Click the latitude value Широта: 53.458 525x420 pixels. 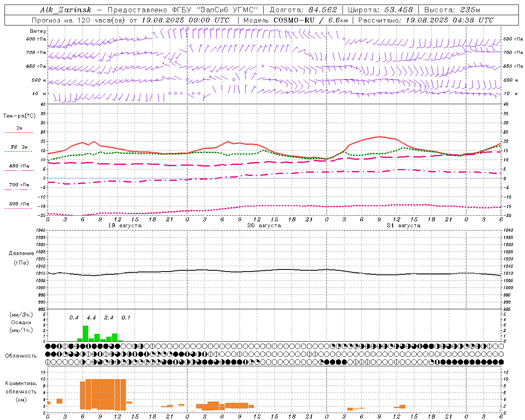click(380, 10)
